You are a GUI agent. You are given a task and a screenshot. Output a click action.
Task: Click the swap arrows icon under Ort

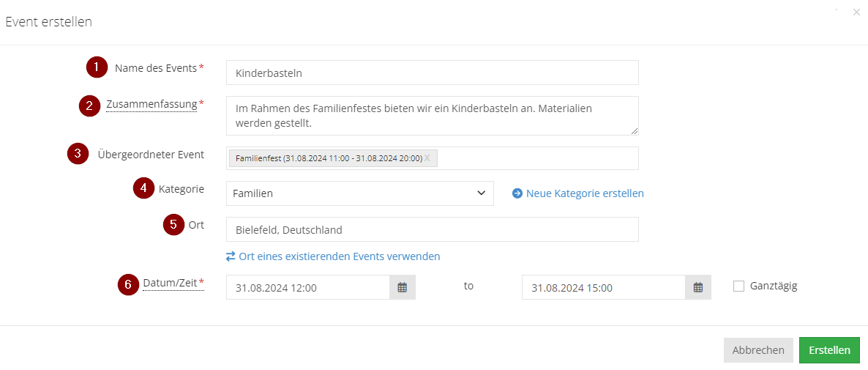point(231,256)
